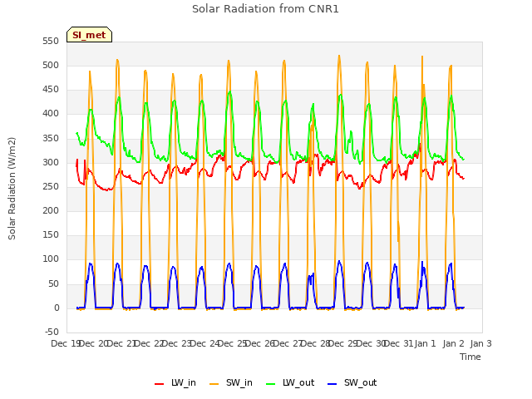The image size is (532, 399).
Task: Click the 550 y-axis tick value
Action: (x=51, y=42)
